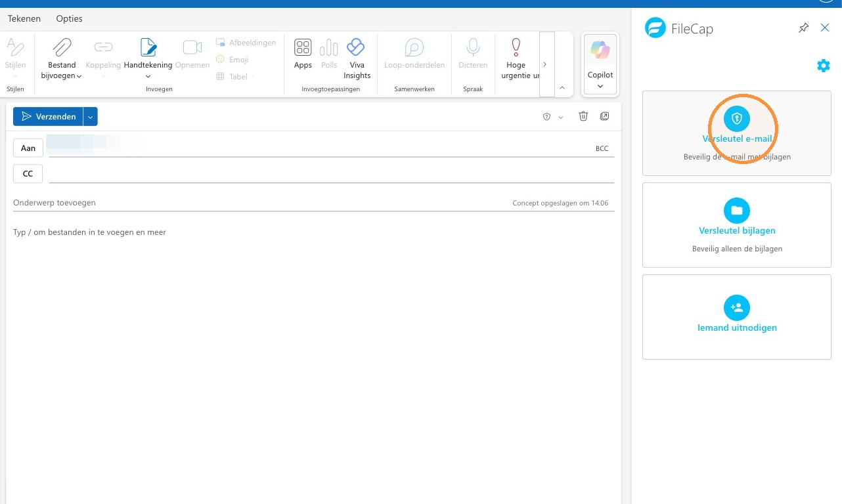Pop out the message in a new window
Image resolution: width=842 pixels, height=504 pixels.
tap(605, 116)
